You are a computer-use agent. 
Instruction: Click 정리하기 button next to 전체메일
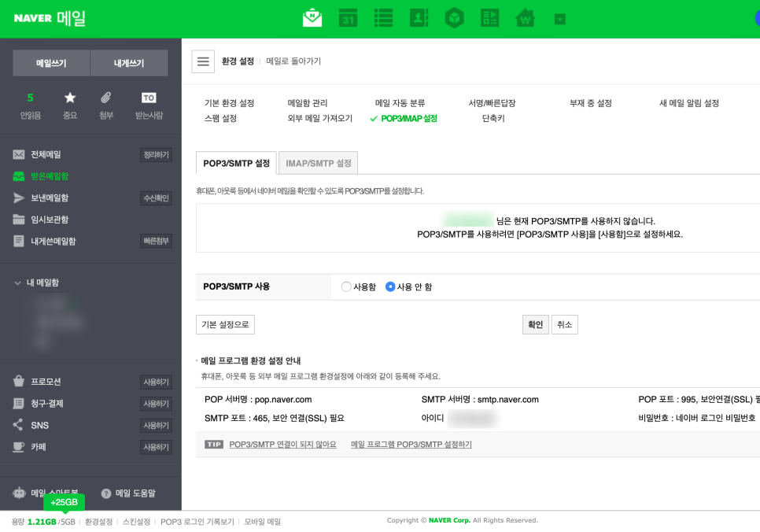[x=156, y=155]
